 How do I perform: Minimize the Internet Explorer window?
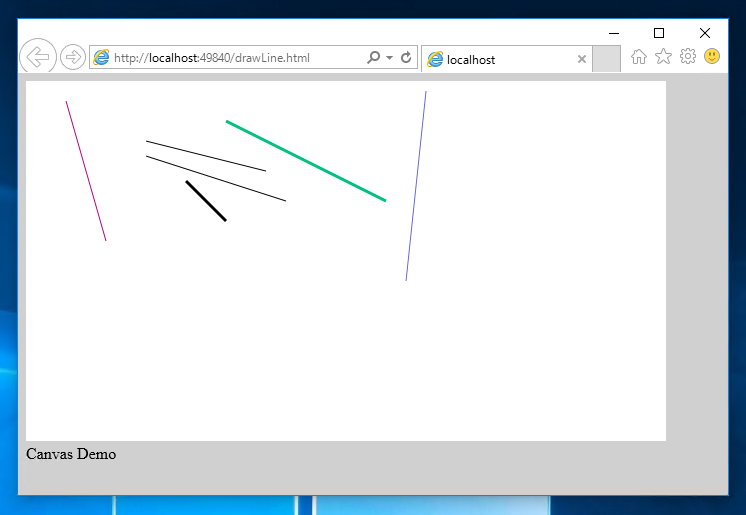[x=614, y=33]
